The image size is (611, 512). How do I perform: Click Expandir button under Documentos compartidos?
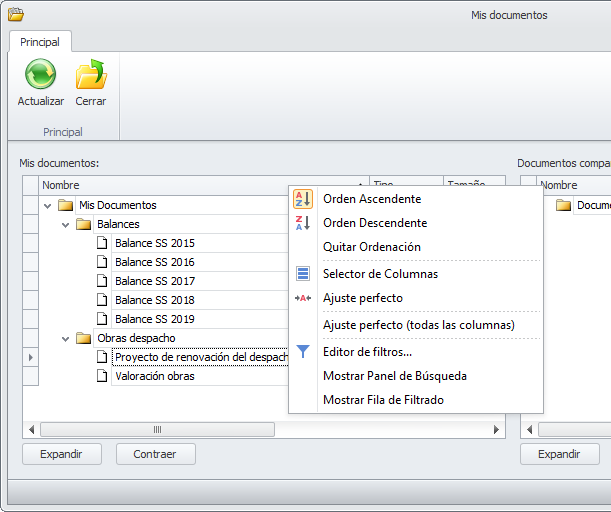(x=560, y=454)
